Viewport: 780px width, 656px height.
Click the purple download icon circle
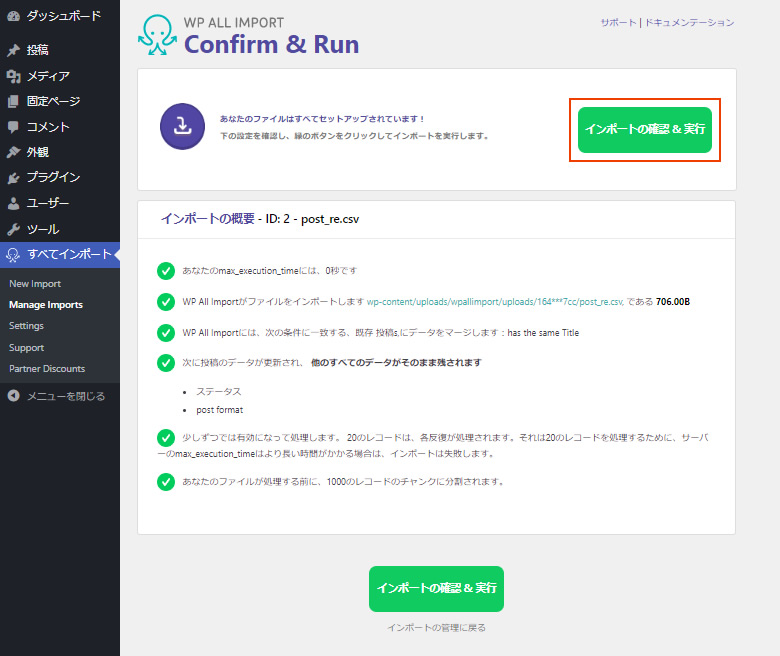coord(182,127)
